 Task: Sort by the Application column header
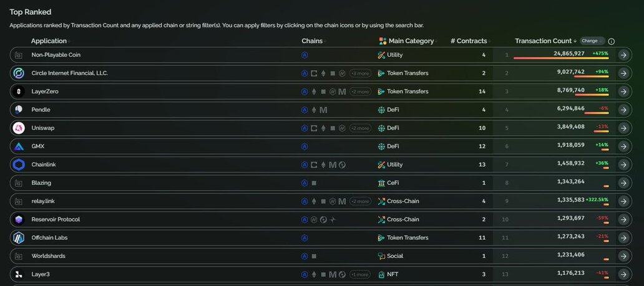coord(49,41)
